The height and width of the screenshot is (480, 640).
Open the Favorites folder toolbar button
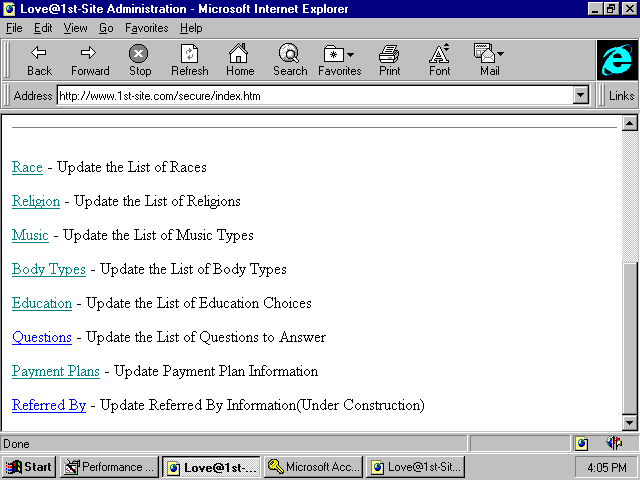pos(340,60)
